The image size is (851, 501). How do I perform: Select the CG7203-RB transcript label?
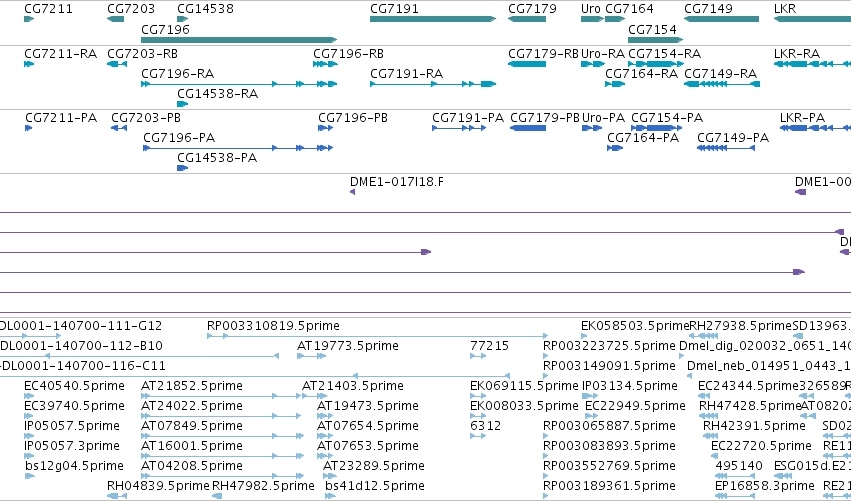(143, 54)
